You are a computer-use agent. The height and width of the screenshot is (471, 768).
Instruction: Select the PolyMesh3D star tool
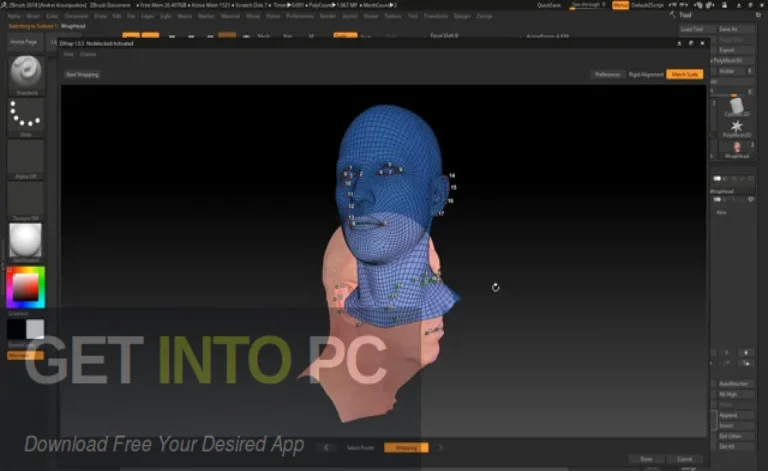(737, 130)
